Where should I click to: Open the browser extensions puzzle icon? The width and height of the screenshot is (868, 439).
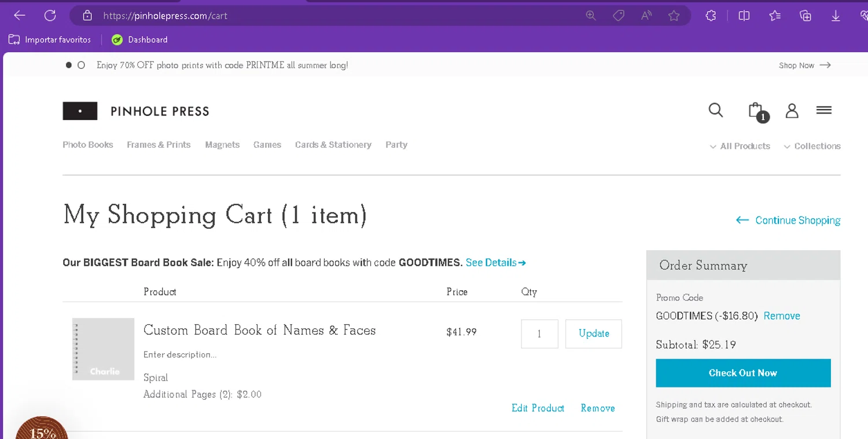coord(711,16)
